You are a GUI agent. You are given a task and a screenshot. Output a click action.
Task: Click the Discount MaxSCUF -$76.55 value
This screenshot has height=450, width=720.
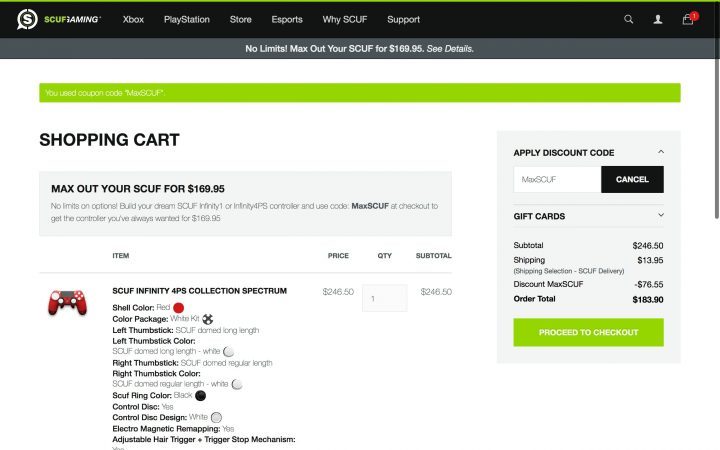(648, 284)
